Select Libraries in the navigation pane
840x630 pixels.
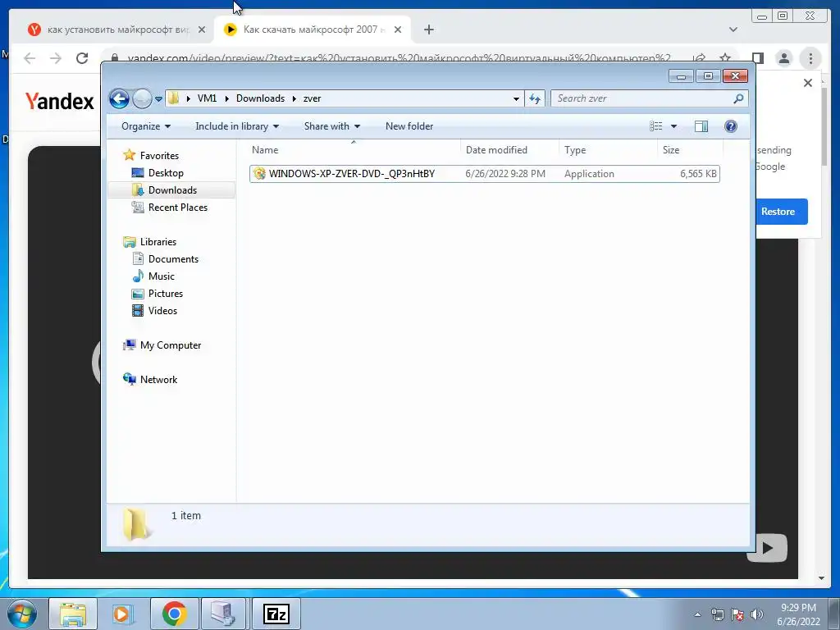point(158,242)
